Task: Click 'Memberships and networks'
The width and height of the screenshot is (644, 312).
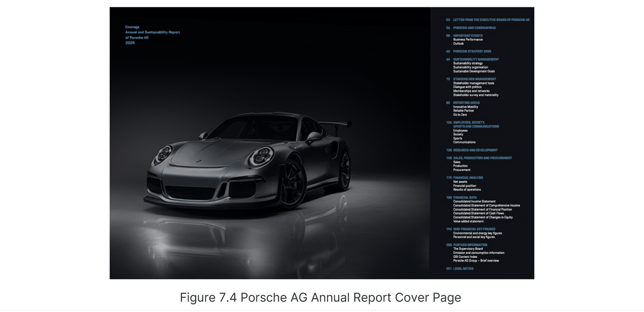Action: point(472,91)
